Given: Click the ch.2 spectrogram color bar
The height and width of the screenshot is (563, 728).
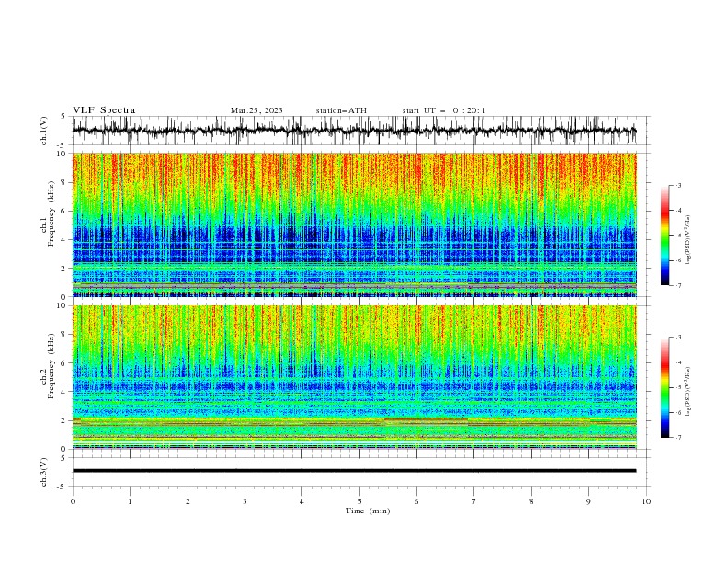Looking at the screenshot, I should click(665, 387).
